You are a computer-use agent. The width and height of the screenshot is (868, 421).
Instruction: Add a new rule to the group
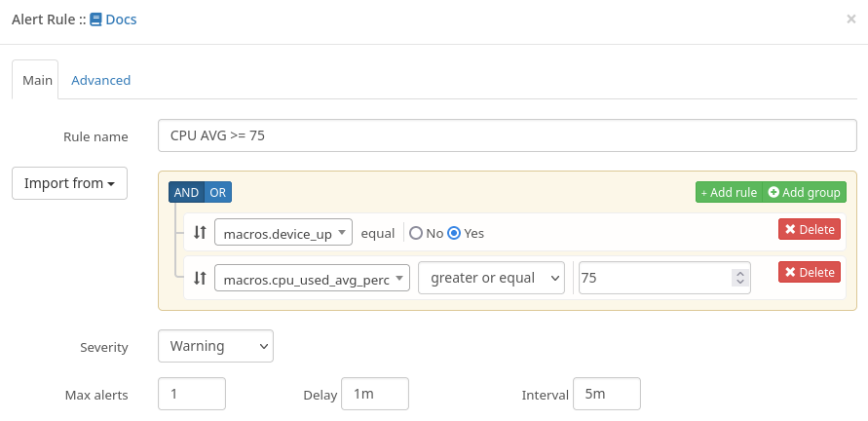coord(728,192)
